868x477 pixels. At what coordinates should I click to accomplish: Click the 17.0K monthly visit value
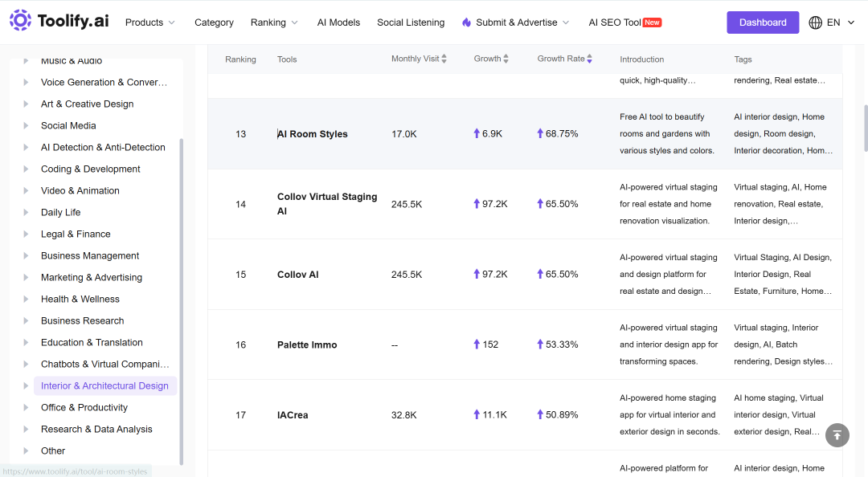(403, 134)
